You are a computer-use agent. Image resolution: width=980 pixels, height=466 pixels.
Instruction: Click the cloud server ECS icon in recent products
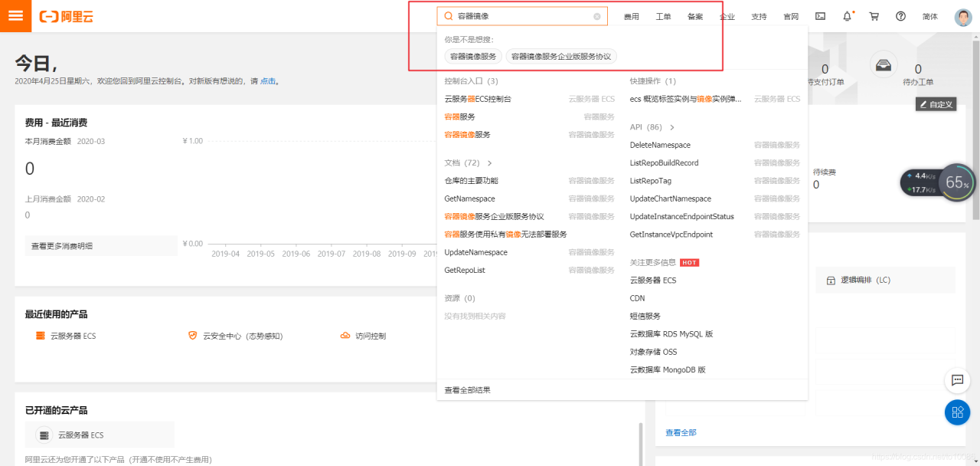tap(41, 336)
